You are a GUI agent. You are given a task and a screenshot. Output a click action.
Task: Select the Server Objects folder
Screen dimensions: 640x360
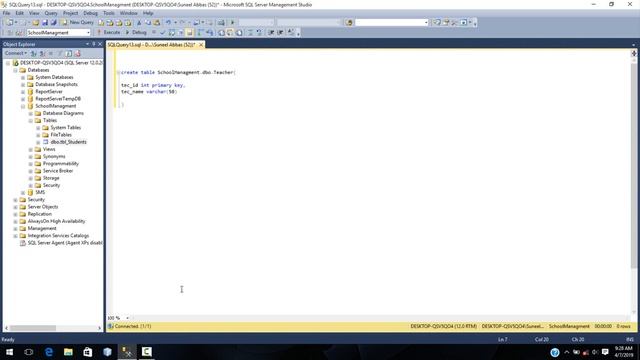tap(42, 207)
